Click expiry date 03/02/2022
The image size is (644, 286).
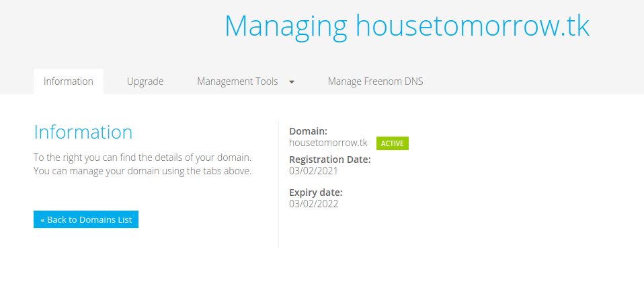pos(313,203)
